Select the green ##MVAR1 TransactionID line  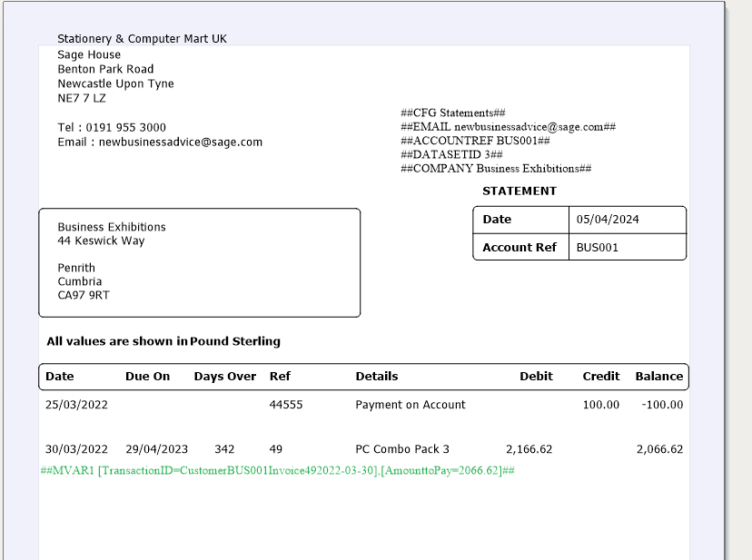(277, 471)
